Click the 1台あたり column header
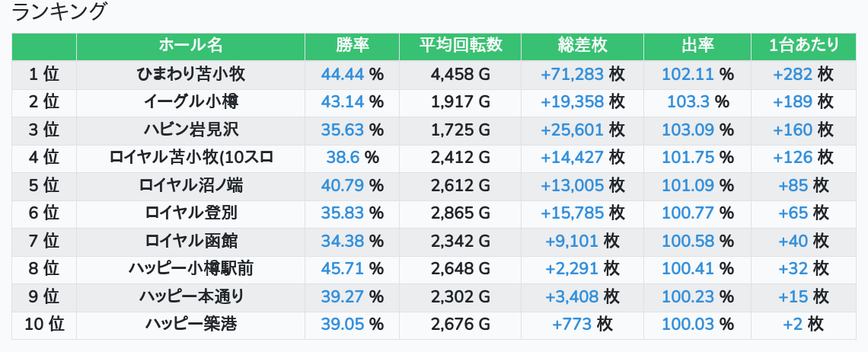Image resolution: width=868 pixels, height=352 pixels. 803,46
